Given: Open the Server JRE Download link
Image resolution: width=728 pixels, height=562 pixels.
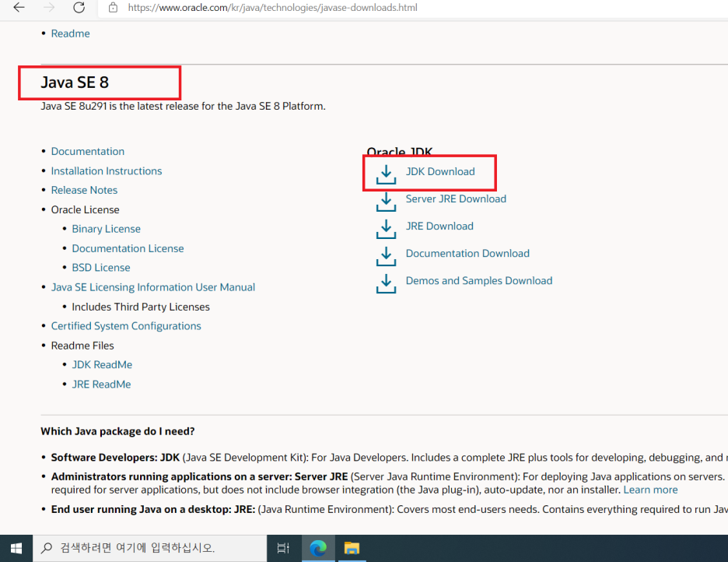Looking at the screenshot, I should point(456,198).
